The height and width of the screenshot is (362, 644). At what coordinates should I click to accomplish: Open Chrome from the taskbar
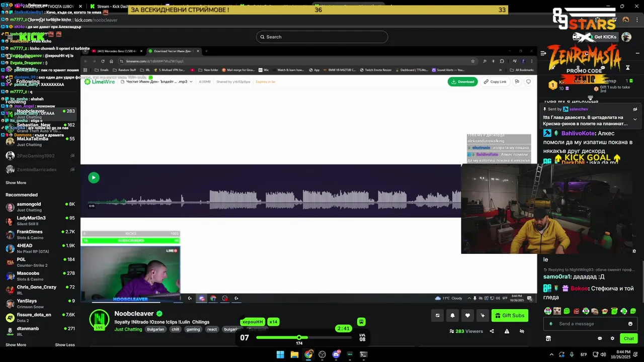(308, 354)
